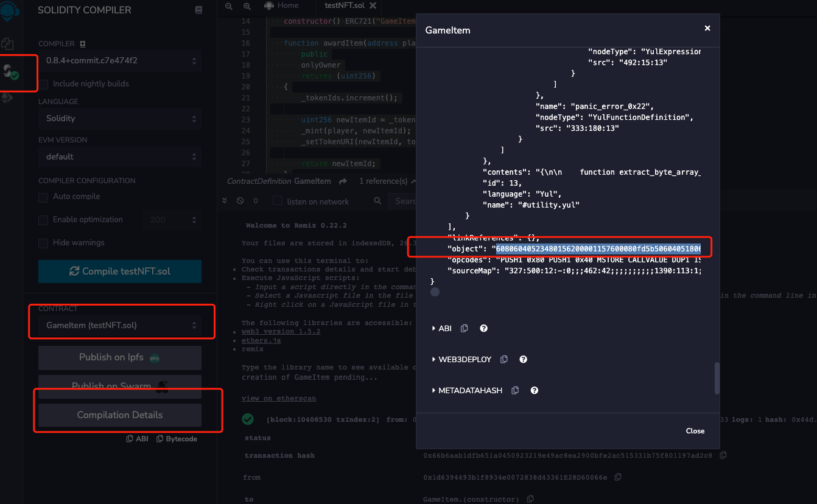Clear the terminal console icon

tap(240, 201)
